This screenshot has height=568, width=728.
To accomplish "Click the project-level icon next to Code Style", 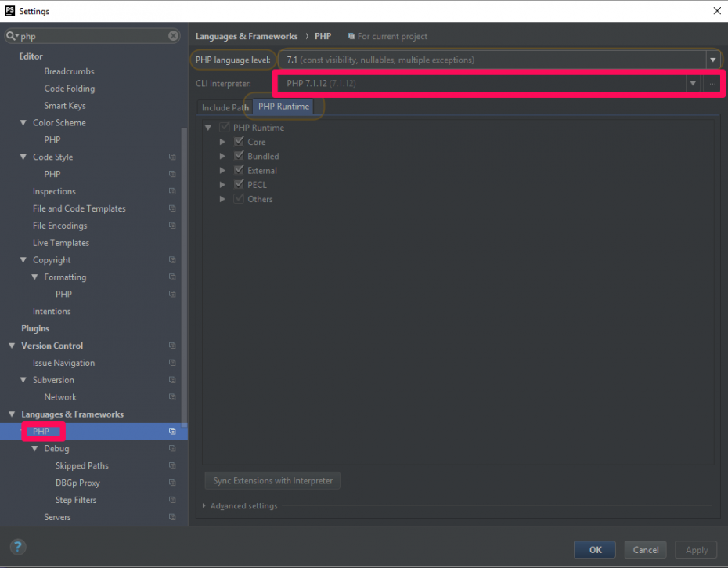I will (172, 157).
